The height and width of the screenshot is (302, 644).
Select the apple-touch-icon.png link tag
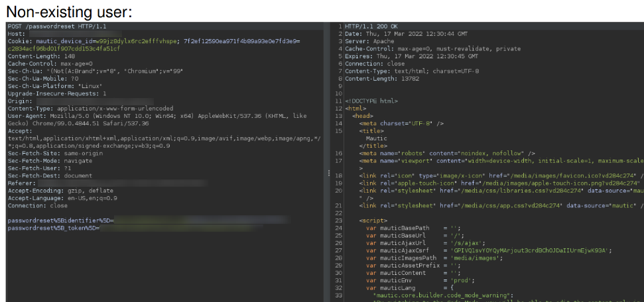click(x=500, y=183)
